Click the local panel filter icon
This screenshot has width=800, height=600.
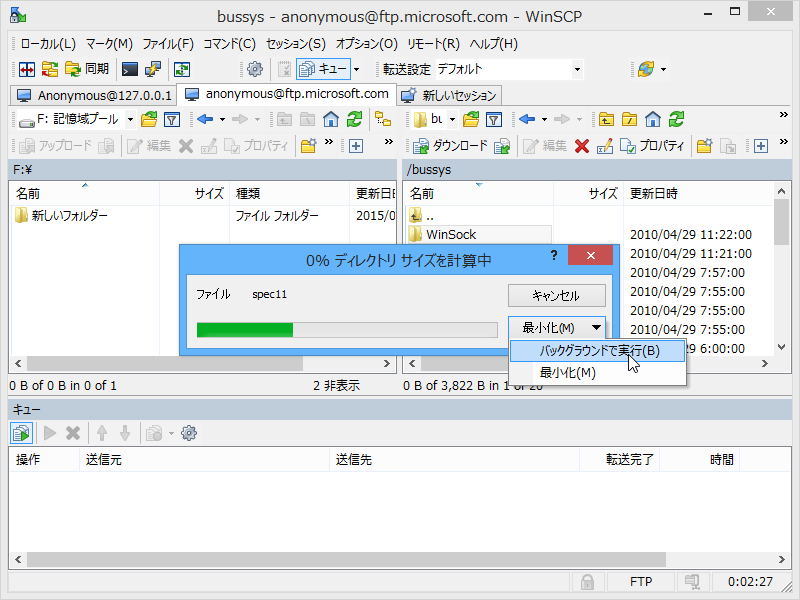point(172,119)
